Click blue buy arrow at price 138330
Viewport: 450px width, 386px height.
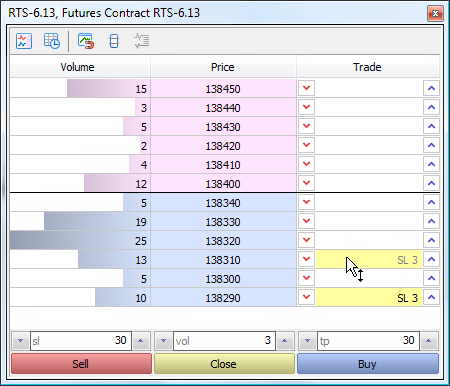(x=431, y=221)
